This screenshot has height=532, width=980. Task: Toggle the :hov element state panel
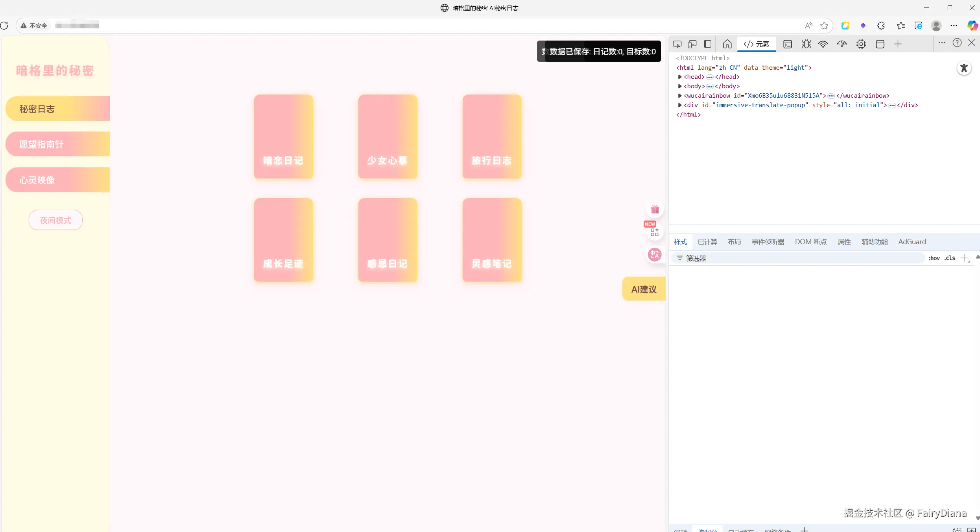coord(934,258)
